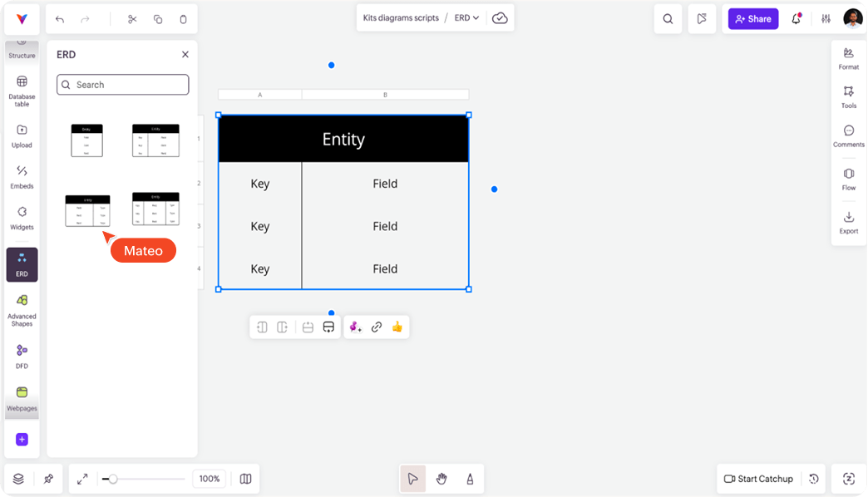Open the Comments panel tab
Viewport: 868px width, 497px height.
pos(848,136)
